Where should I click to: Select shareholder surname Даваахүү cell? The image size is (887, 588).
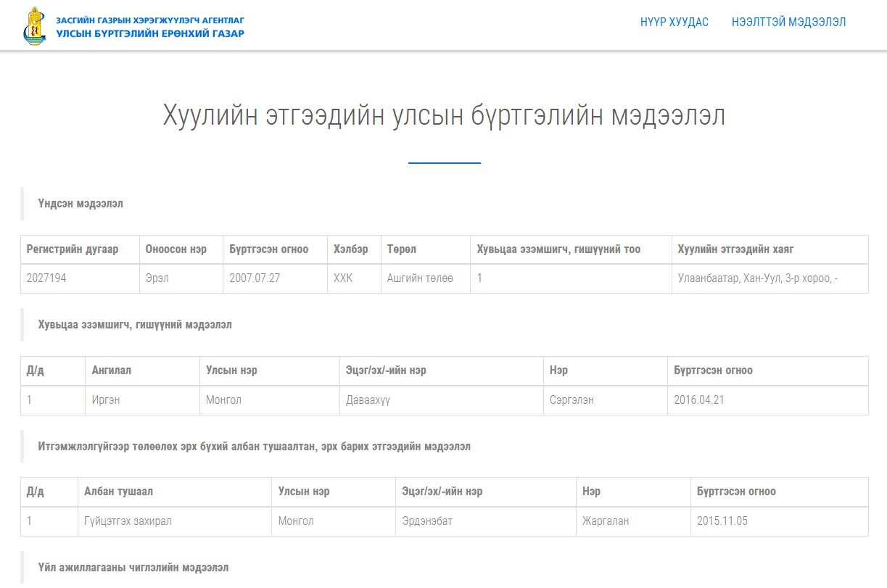click(442, 400)
